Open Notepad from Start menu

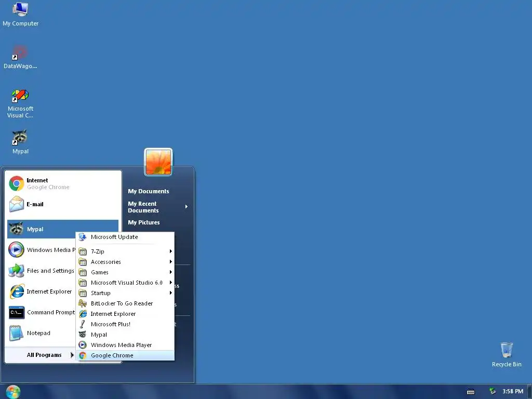pos(42,333)
